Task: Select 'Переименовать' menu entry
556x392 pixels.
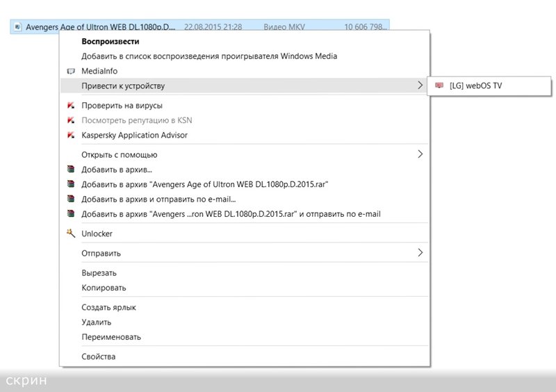Action: coord(111,337)
